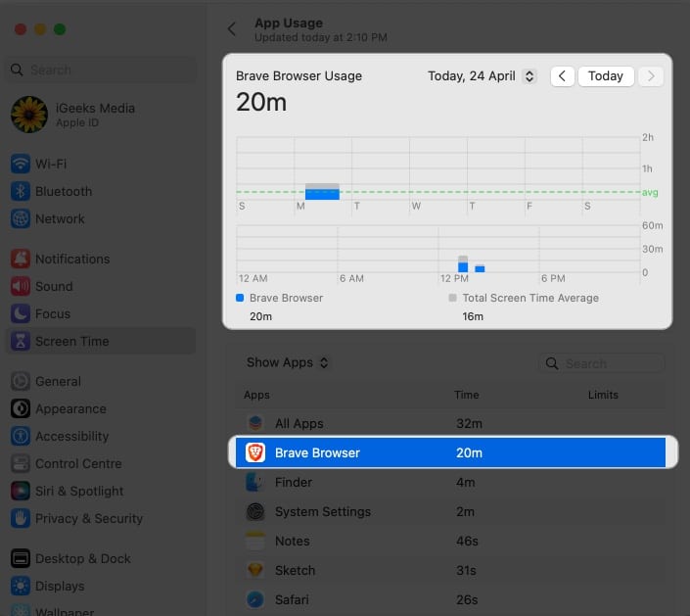Click the Desktop & Dock icon
Screen dimensions: 690x616
pos(21,558)
